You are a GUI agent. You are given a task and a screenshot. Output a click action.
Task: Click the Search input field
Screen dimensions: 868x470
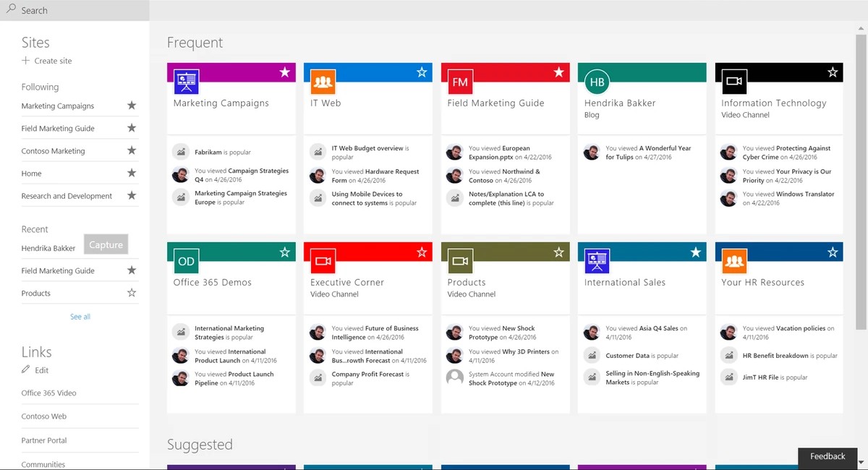pyautogui.click(x=75, y=10)
